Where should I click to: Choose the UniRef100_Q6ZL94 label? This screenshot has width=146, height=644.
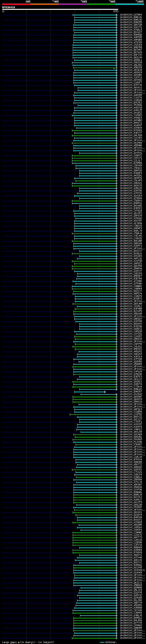point(131,58)
